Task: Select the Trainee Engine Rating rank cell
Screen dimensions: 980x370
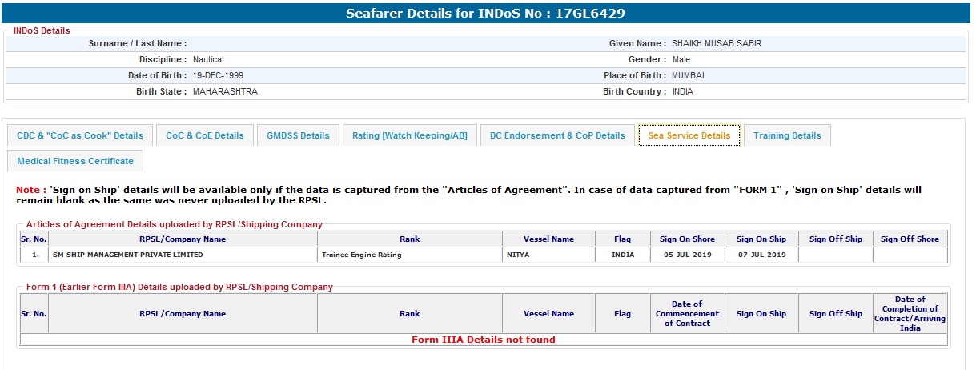Action: (361, 255)
